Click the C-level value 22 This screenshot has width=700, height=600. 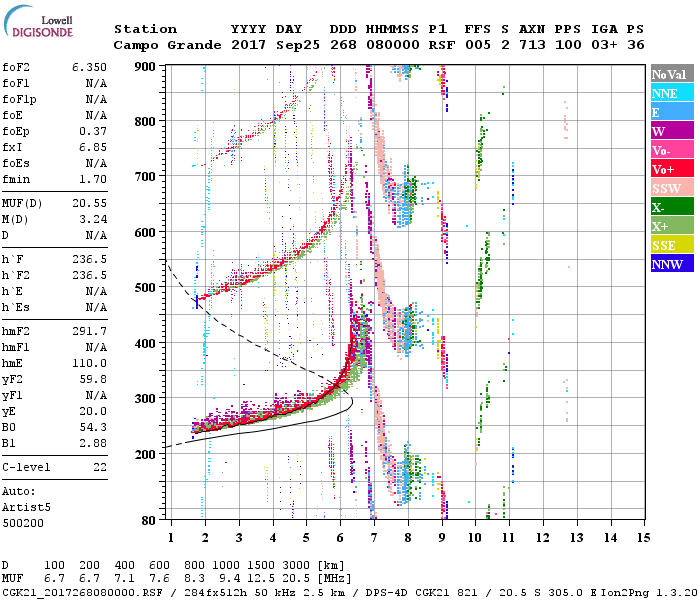[99, 467]
